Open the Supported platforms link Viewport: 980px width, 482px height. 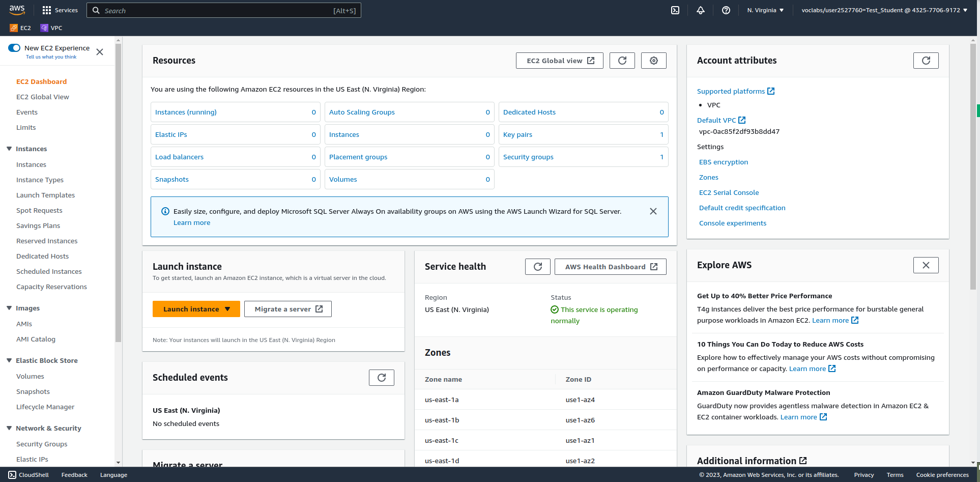click(732, 91)
